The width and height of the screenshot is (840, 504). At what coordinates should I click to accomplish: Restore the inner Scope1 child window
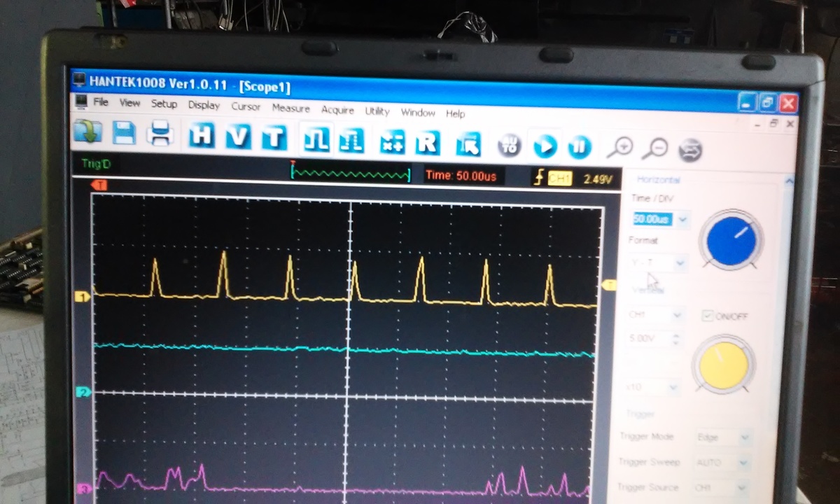773,122
